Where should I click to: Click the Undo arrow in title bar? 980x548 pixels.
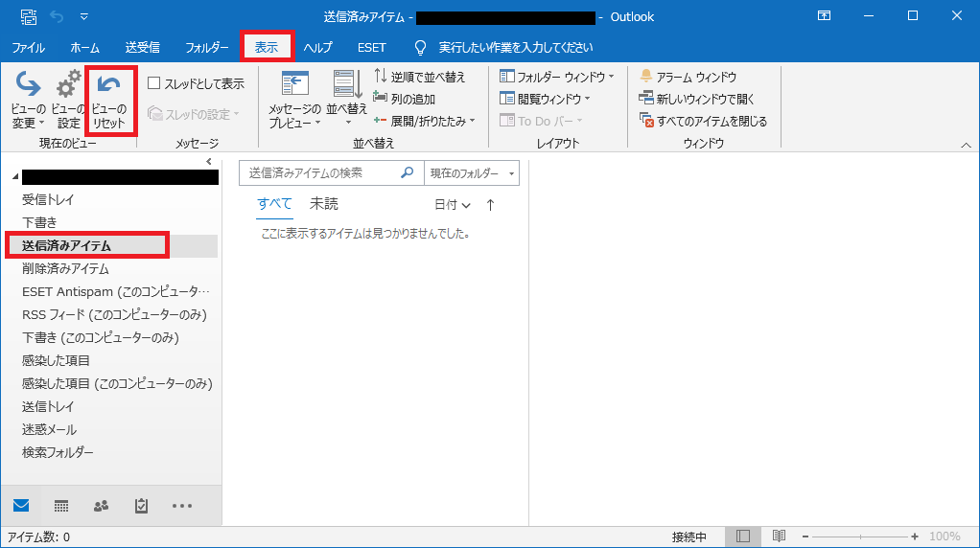pos(57,17)
